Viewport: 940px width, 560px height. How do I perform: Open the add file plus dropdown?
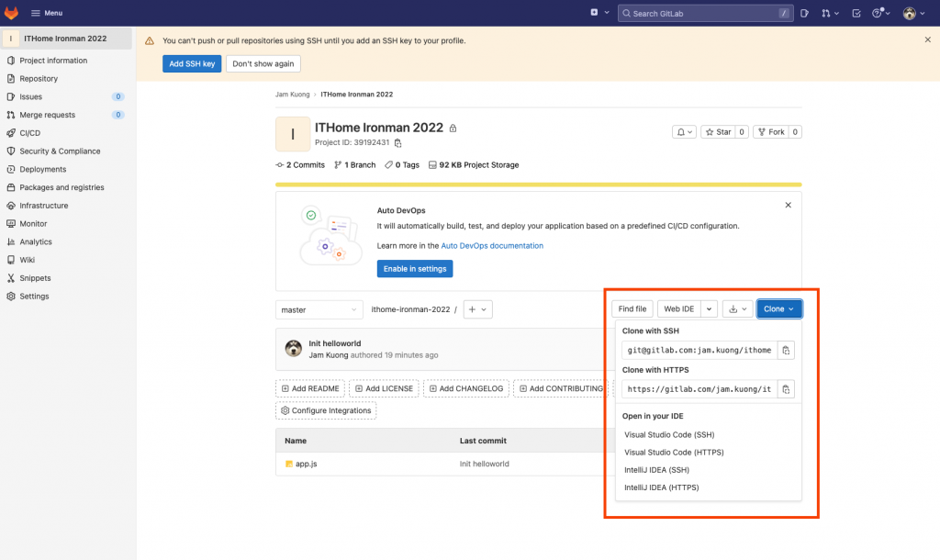click(x=477, y=309)
